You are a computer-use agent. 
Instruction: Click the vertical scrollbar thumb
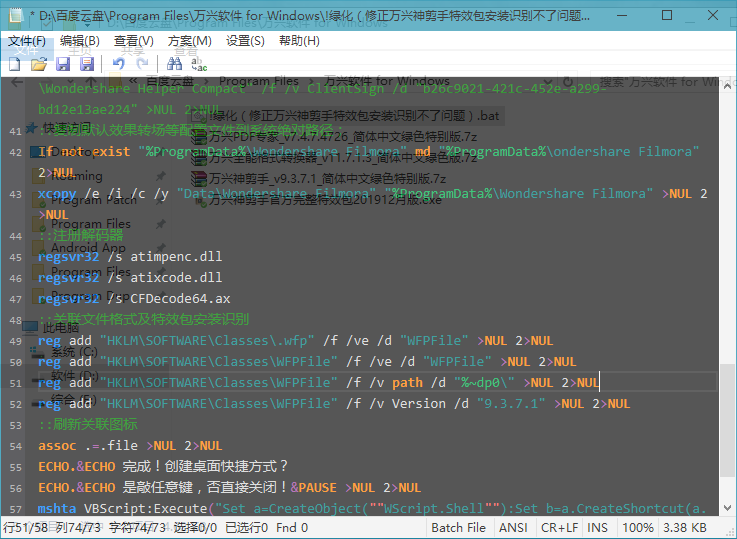point(727,421)
